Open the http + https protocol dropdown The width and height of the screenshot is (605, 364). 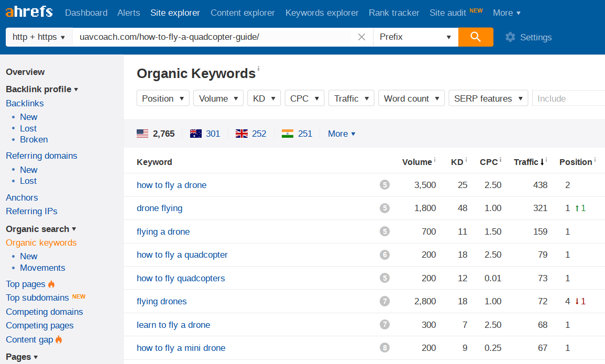coord(39,37)
